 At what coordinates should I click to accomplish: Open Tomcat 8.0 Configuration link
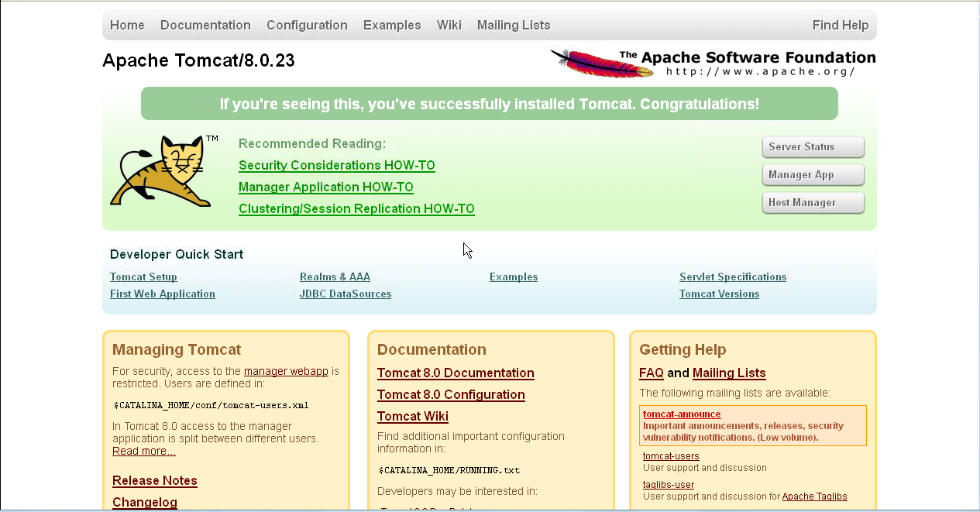pyautogui.click(x=451, y=394)
